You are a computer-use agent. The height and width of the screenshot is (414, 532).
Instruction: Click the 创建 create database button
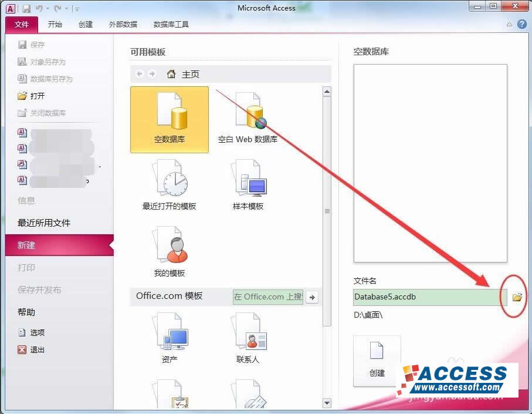[x=377, y=361]
